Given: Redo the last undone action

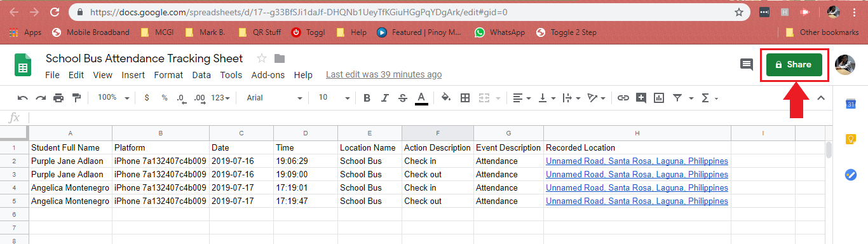Looking at the screenshot, I should (41, 98).
